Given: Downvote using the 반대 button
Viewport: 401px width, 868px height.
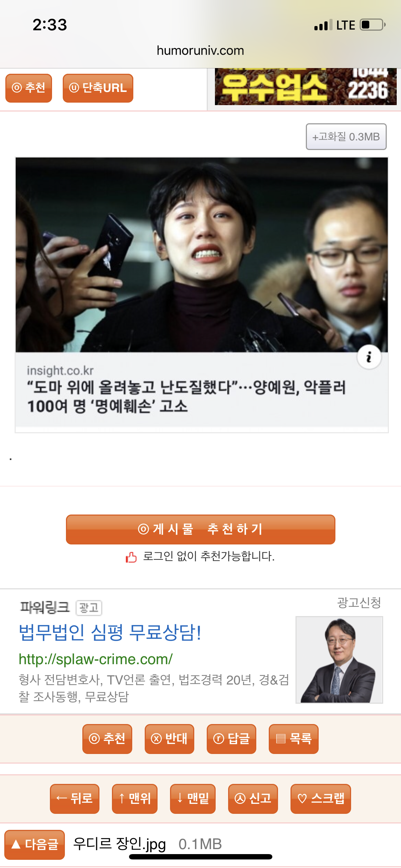Looking at the screenshot, I should click(x=169, y=739).
